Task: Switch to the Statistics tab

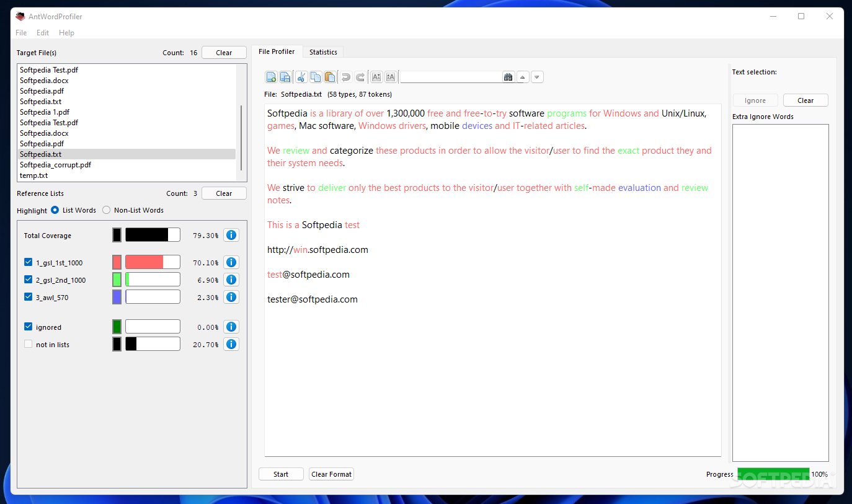Action: click(x=323, y=52)
